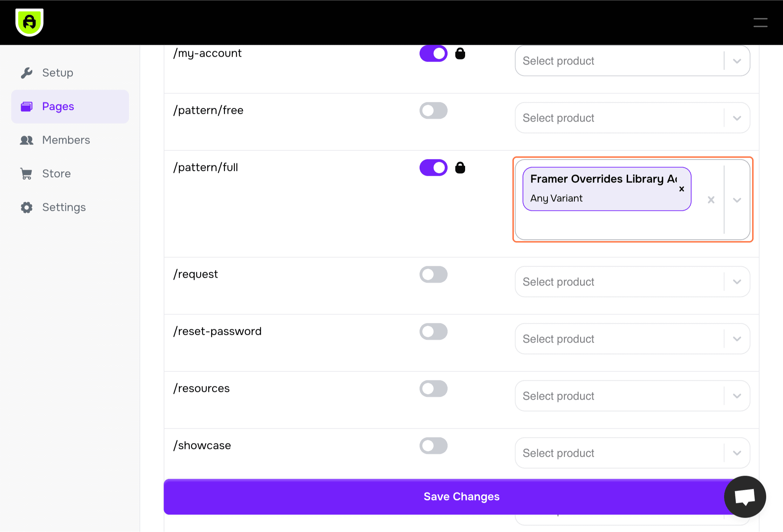Open the Pages panel icon
Viewport: 783px width, 532px height.
coord(26,106)
